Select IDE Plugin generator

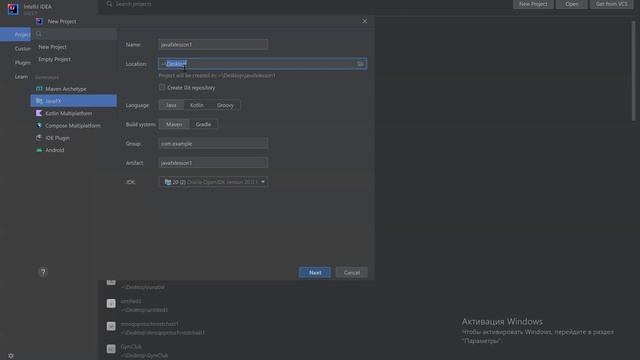point(73,138)
